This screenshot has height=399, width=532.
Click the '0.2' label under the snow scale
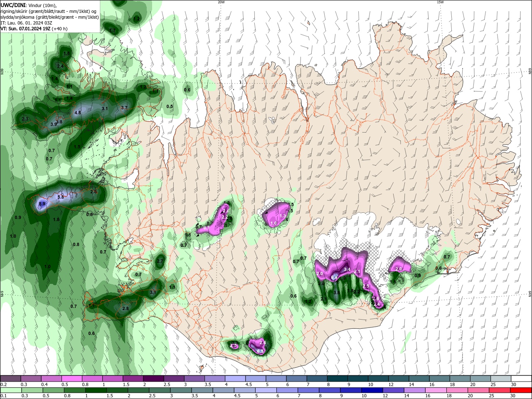3,384
